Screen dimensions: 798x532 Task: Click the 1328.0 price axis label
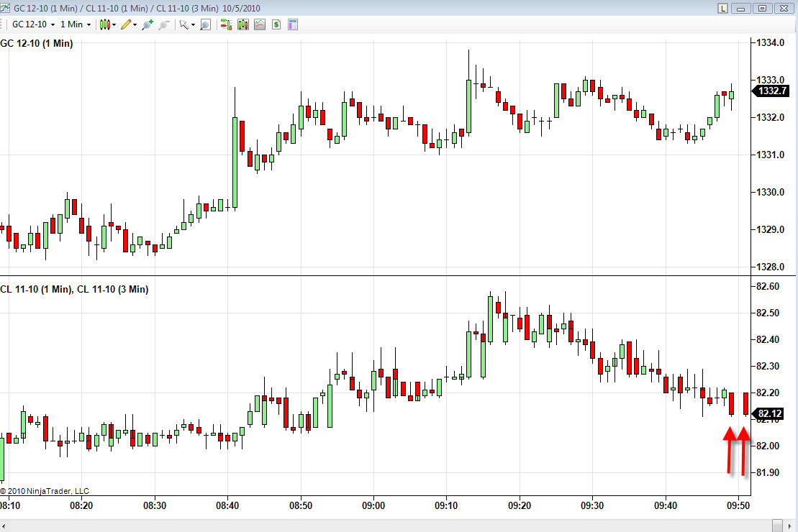(x=770, y=267)
